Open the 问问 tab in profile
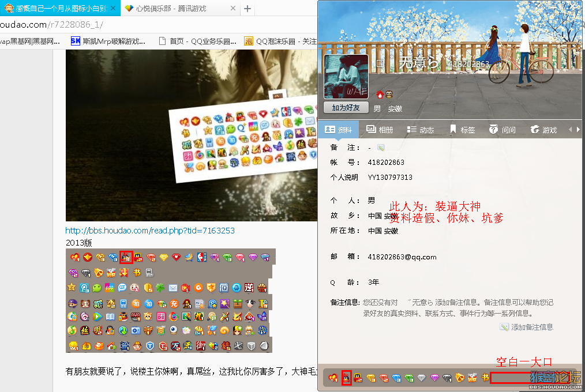Screen dimensions: 585x392 click(502, 130)
